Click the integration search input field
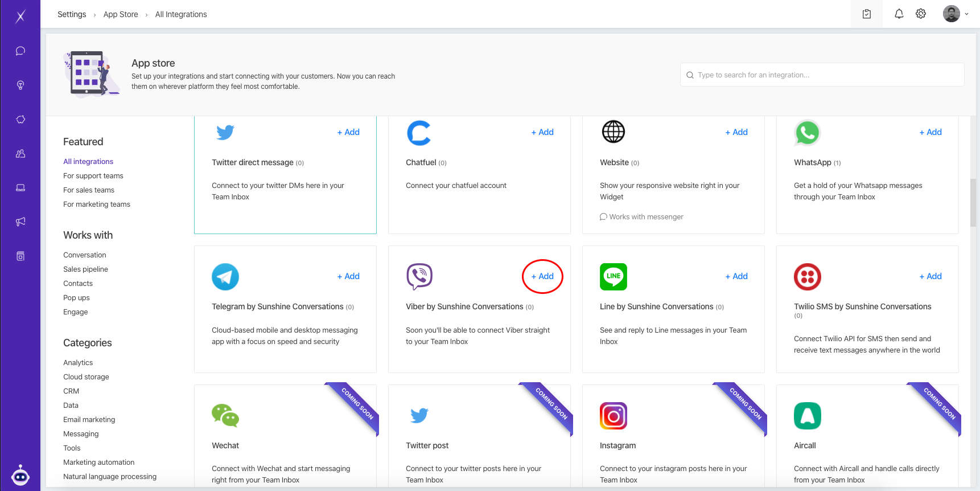 point(822,75)
